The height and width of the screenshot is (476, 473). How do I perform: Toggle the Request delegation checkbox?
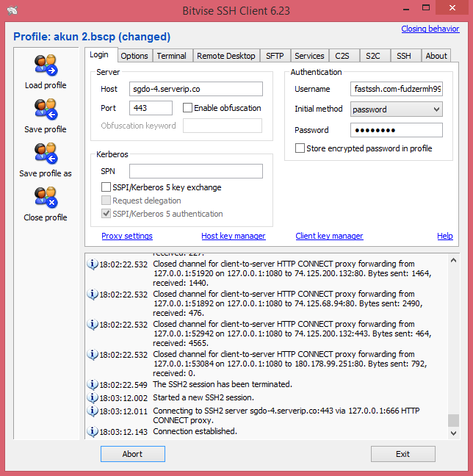click(106, 201)
